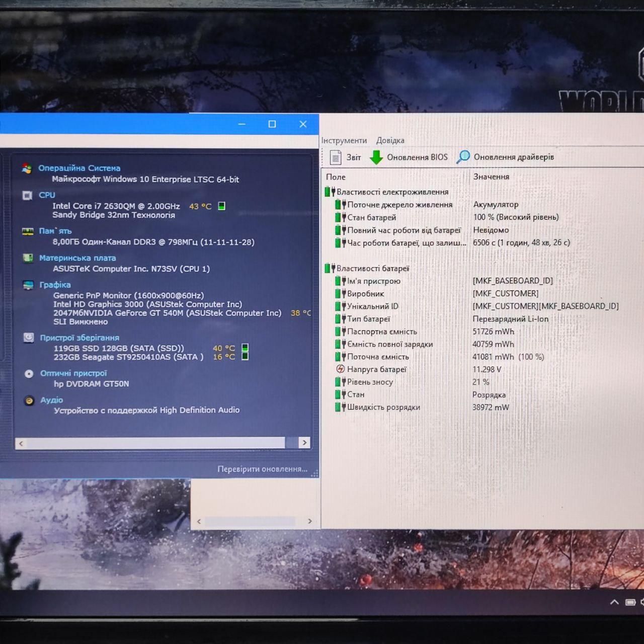Open the Аудіо section in Speccy
The width and height of the screenshot is (644, 644).
pyautogui.click(x=52, y=400)
